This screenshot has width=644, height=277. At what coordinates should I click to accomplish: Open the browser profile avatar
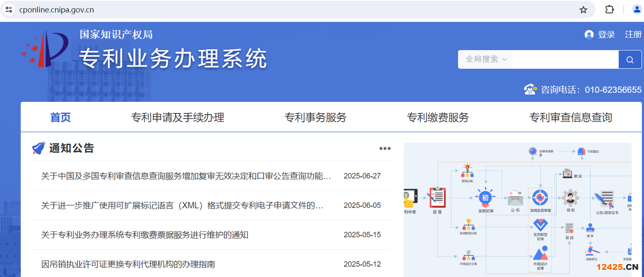pos(636,9)
